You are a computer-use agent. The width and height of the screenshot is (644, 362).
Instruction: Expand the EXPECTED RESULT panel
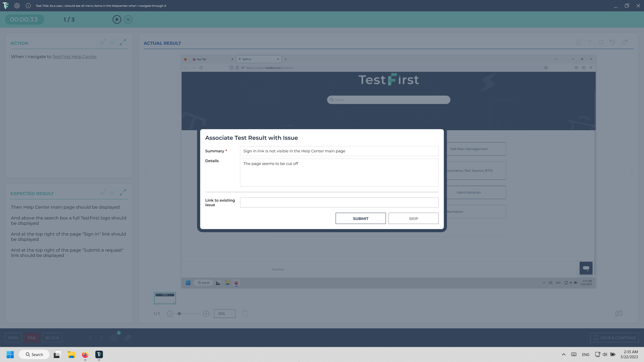tap(123, 193)
